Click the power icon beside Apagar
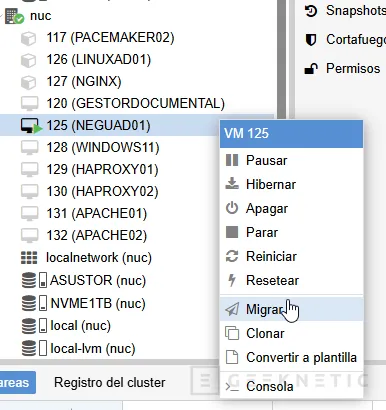Screen dimensions: 386x410 pos(232,208)
